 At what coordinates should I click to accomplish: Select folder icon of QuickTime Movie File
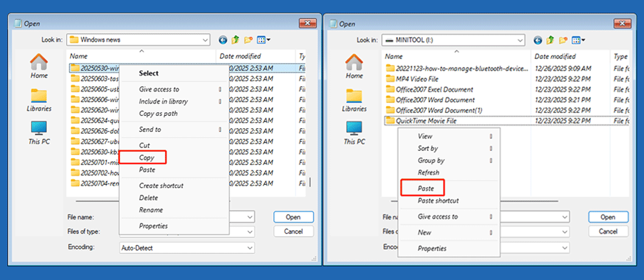tap(390, 121)
